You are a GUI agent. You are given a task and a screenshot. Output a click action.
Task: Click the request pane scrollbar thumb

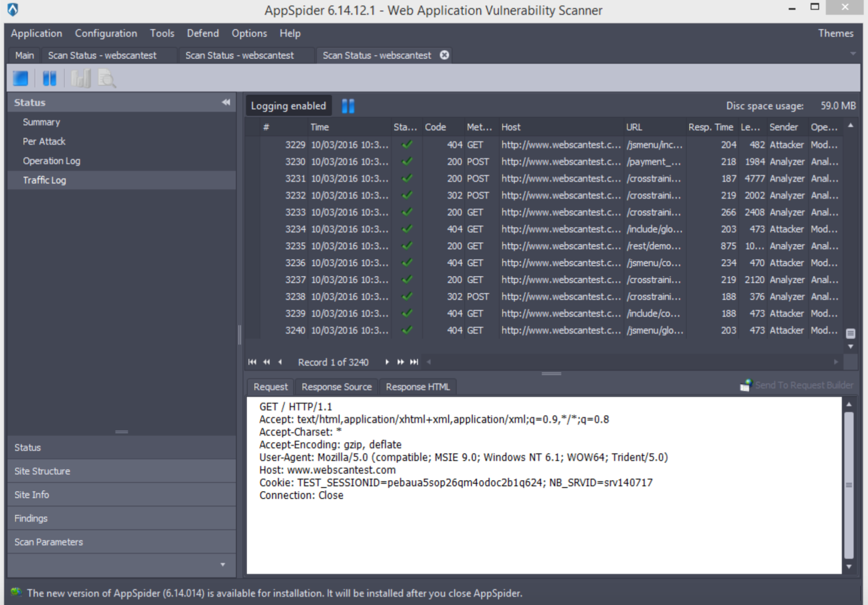(849, 485)
